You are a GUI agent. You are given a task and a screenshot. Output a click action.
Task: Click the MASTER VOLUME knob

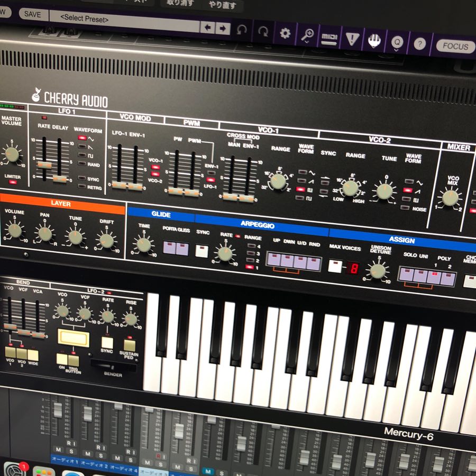coord(12,154)
